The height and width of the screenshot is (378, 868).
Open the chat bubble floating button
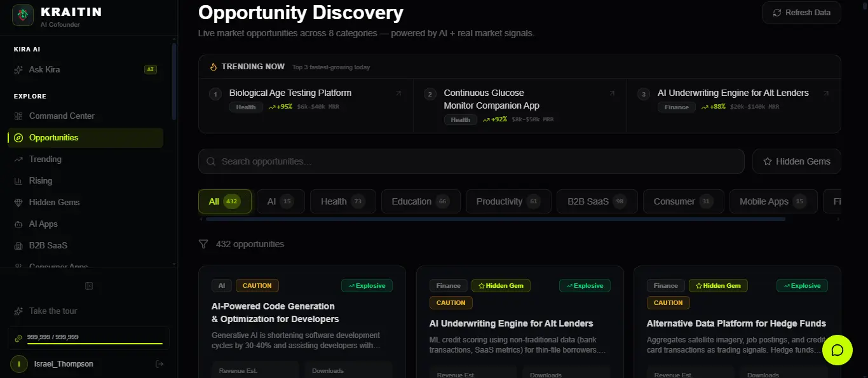click(x=837, y=350)
